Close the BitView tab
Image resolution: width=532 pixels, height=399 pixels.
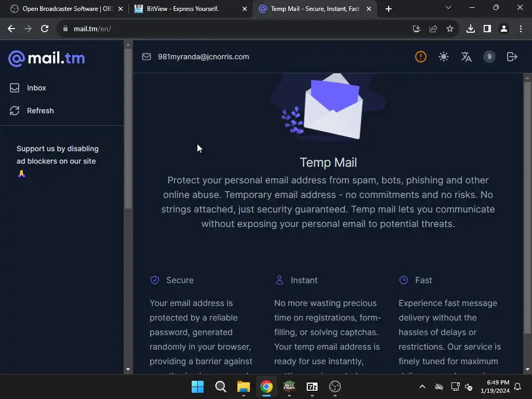pos(245,9)
